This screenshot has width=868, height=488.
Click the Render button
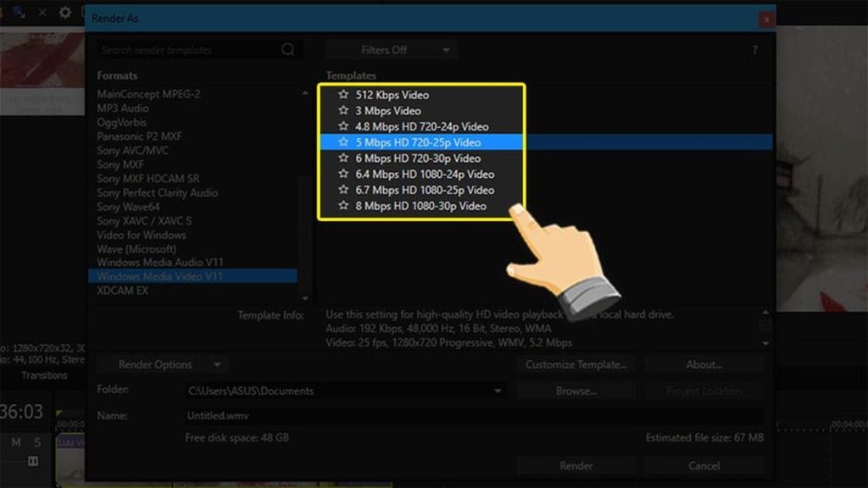click(576, 465)
